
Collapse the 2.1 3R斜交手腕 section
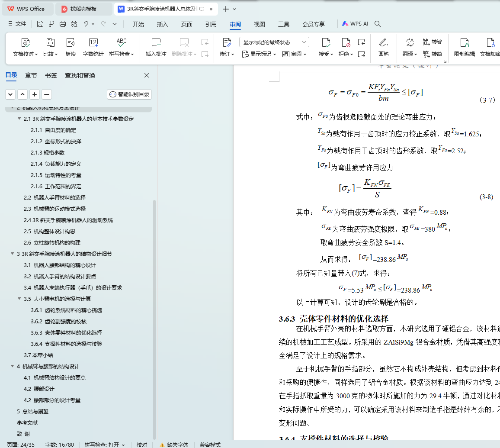(x=19, y=119)
